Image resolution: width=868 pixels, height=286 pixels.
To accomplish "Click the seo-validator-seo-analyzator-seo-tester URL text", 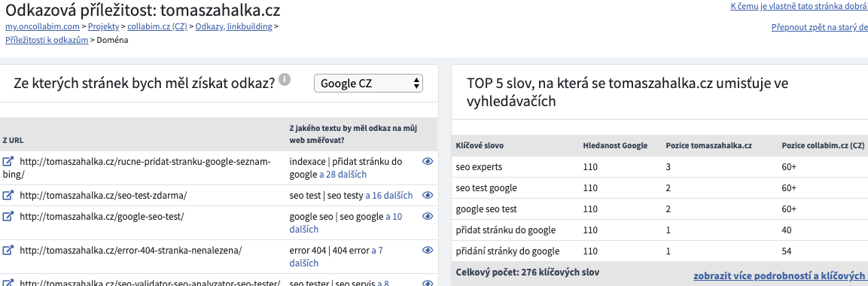I will tap(150, 283).
